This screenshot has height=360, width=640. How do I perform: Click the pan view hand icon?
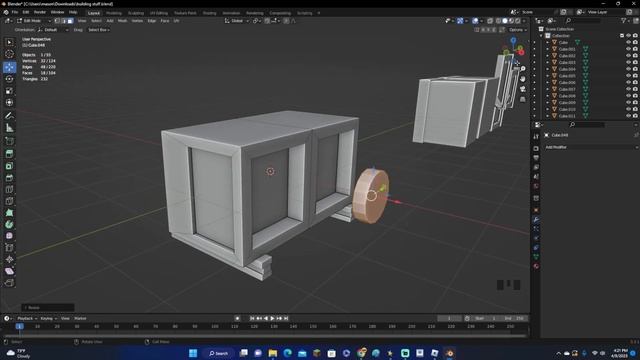pyautogui.click(x=523, y=79)
